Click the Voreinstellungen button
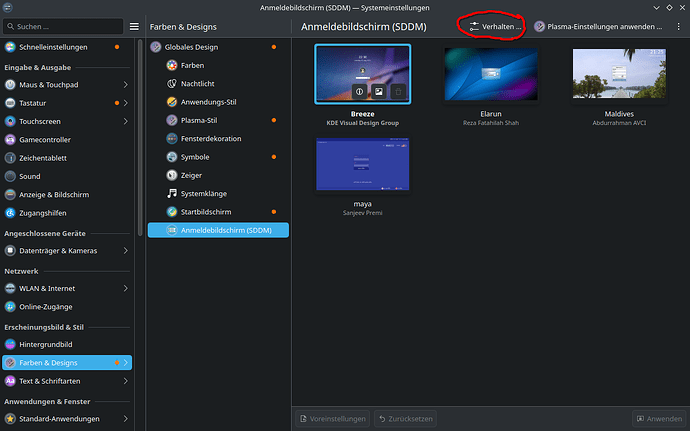Viewport: 690px width, 431px height. tap(333, 419)
